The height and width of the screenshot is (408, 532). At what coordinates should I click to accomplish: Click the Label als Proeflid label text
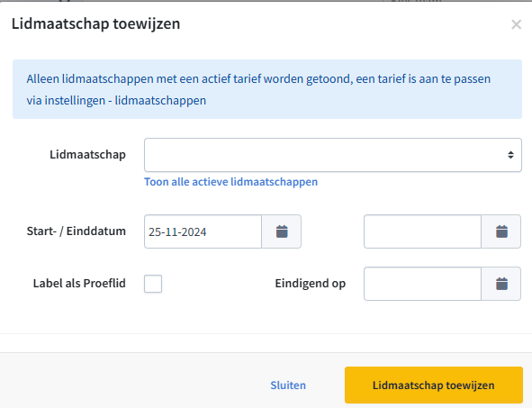tap(79, 283)
